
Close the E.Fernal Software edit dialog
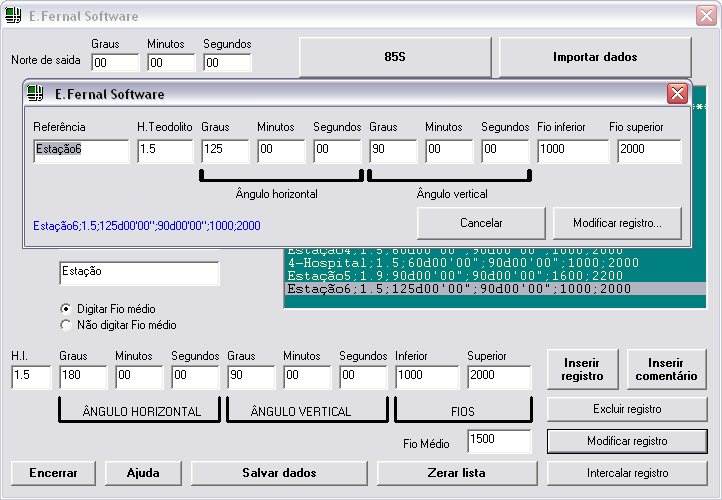pyautogui.click(x=677, y=94)
